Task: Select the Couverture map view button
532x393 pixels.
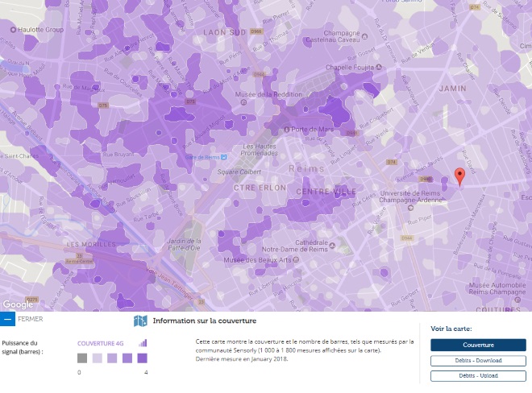Action: (478, 345)
